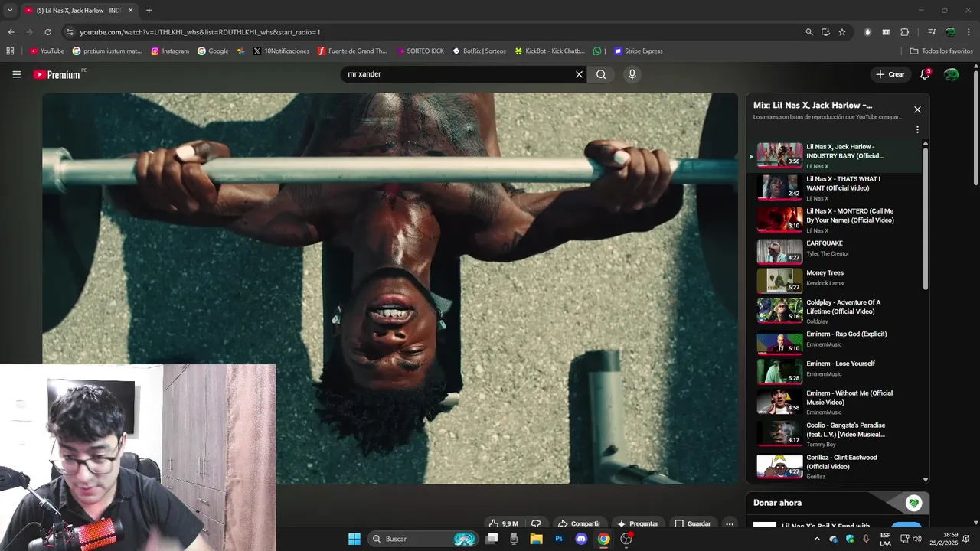Open the Stripe Express bookmark
The image size is (980, 551).
pyautogui.click(x=638, y=51)
